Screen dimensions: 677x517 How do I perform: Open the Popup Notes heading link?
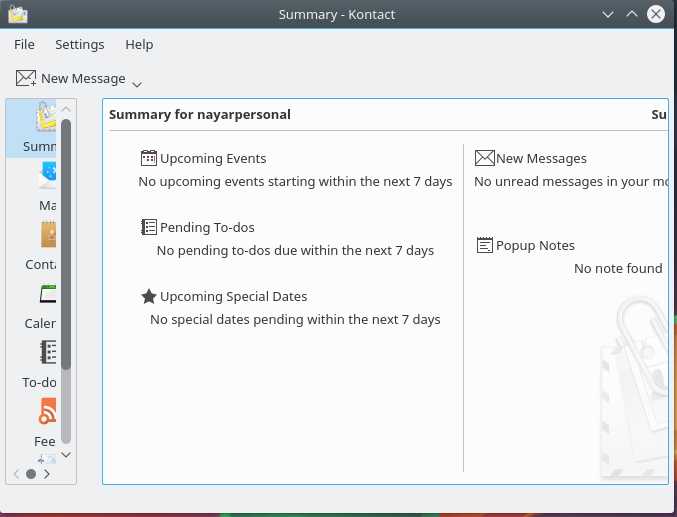point(535,245)
